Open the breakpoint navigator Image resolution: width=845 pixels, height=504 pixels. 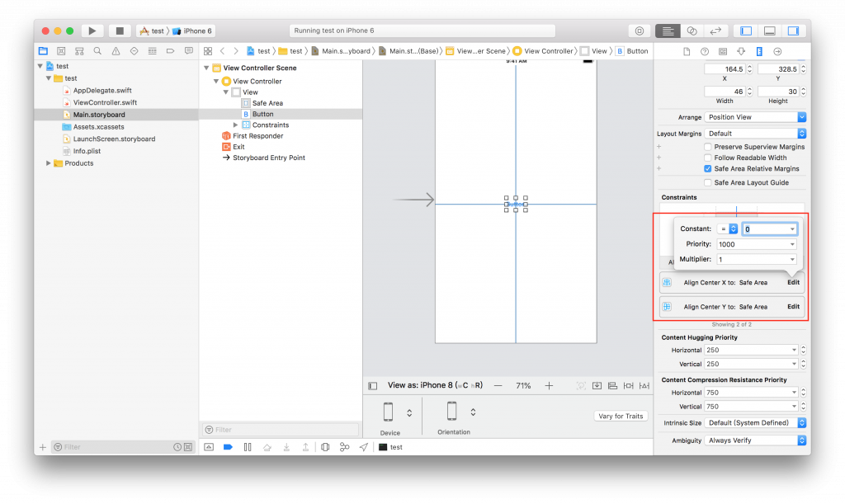(170, 51)
